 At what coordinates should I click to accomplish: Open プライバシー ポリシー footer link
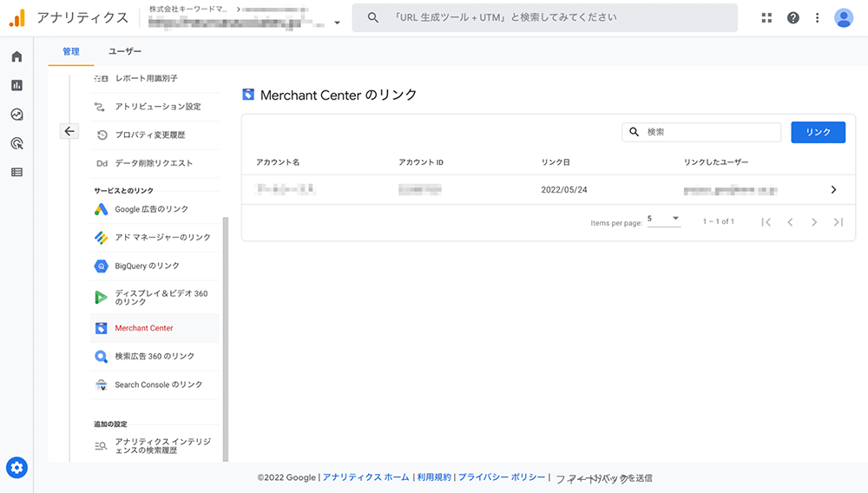coord(502,477)
